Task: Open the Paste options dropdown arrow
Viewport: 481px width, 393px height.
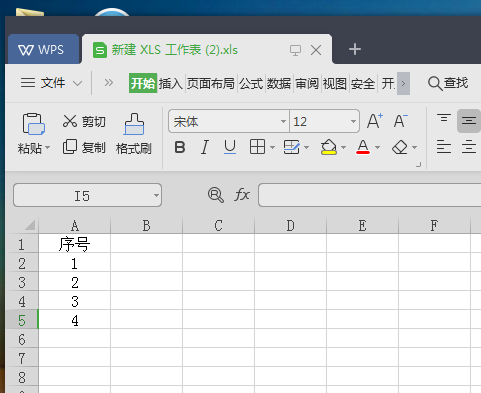Action: click(47, 148)
